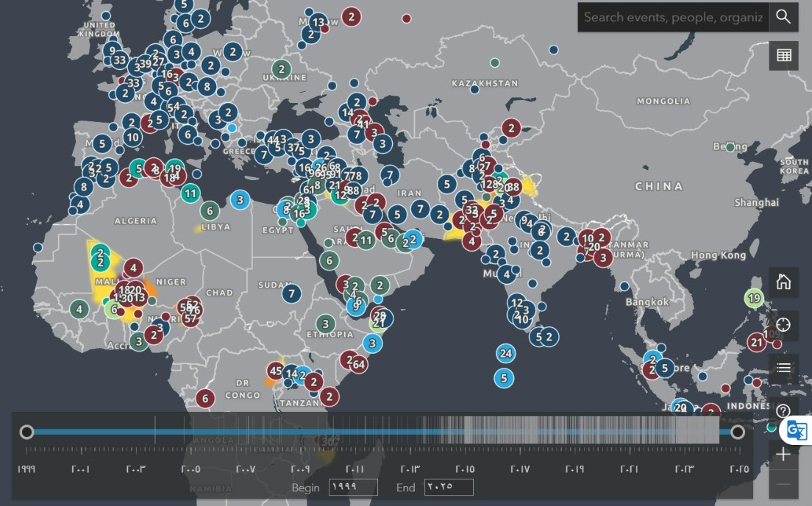Zoom out with the minus button
812x506 pixels.
pyautogui.click(x=783, y=484)
